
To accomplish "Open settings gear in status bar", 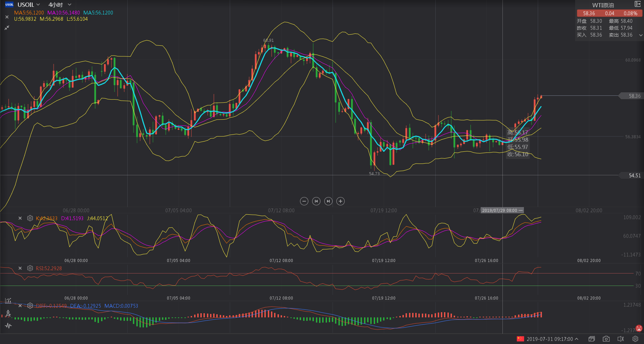I will 635,339.
